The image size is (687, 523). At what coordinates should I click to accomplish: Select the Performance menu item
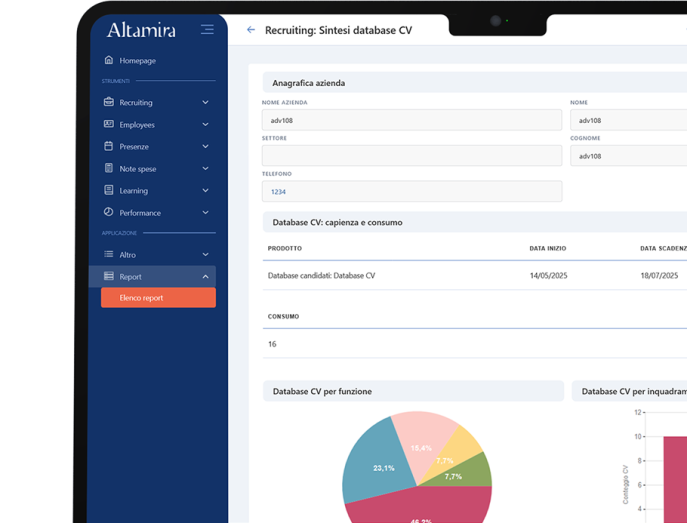coord(140,213)
